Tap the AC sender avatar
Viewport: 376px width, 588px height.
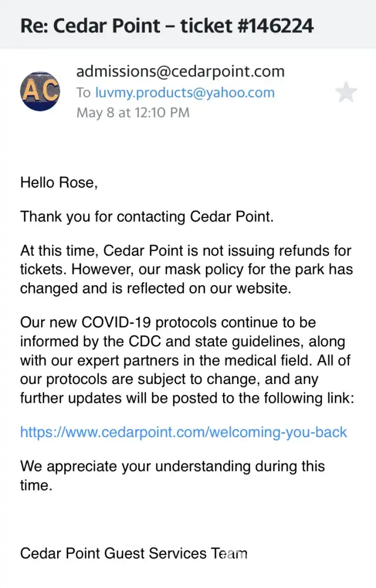tap(40, 91)
